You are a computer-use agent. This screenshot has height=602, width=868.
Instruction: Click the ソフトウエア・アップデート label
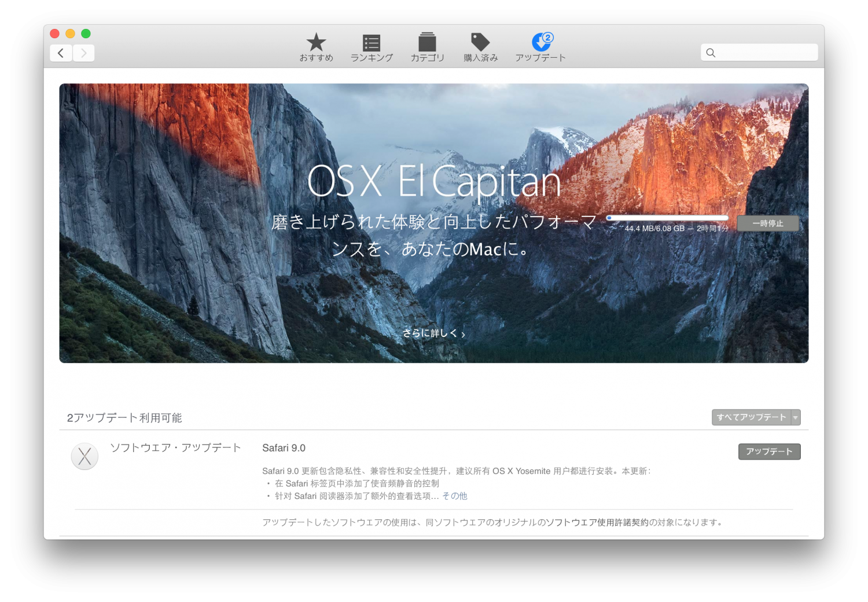pos(175,447)
